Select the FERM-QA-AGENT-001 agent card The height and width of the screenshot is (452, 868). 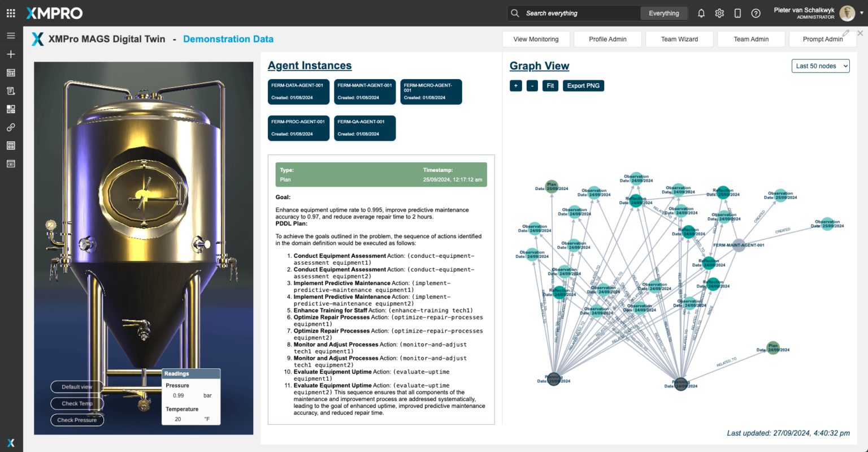click(364, 128)
